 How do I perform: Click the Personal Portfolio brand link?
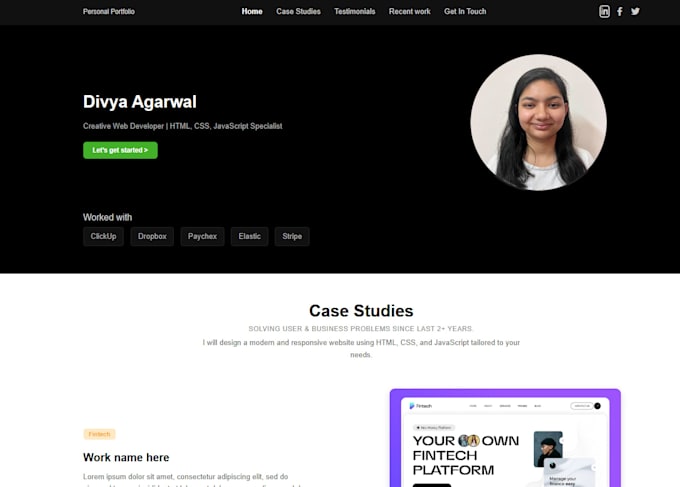pos(109,12)
